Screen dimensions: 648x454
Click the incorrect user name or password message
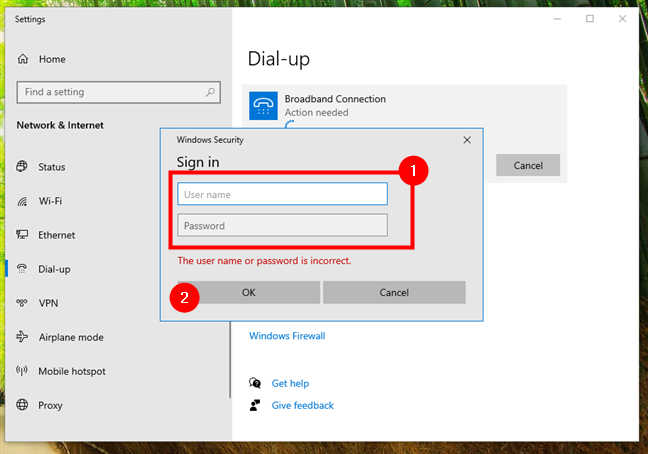(x=264, y=261)
